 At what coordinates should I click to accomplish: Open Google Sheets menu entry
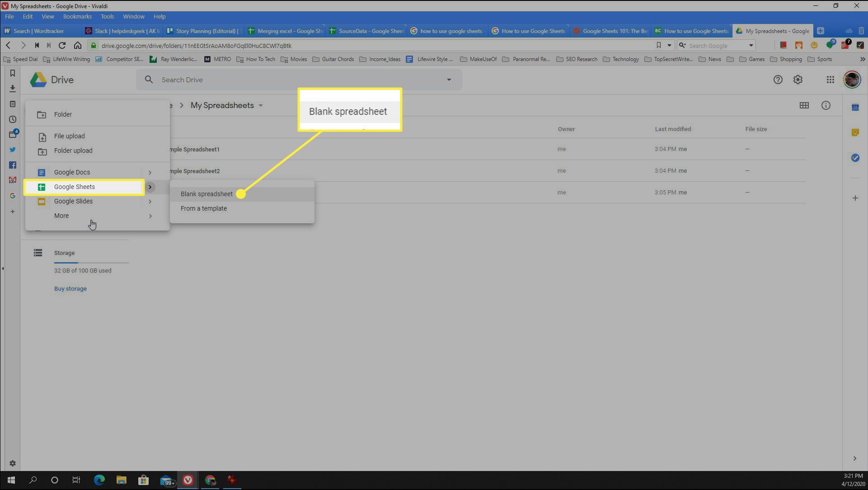(84, 187)
